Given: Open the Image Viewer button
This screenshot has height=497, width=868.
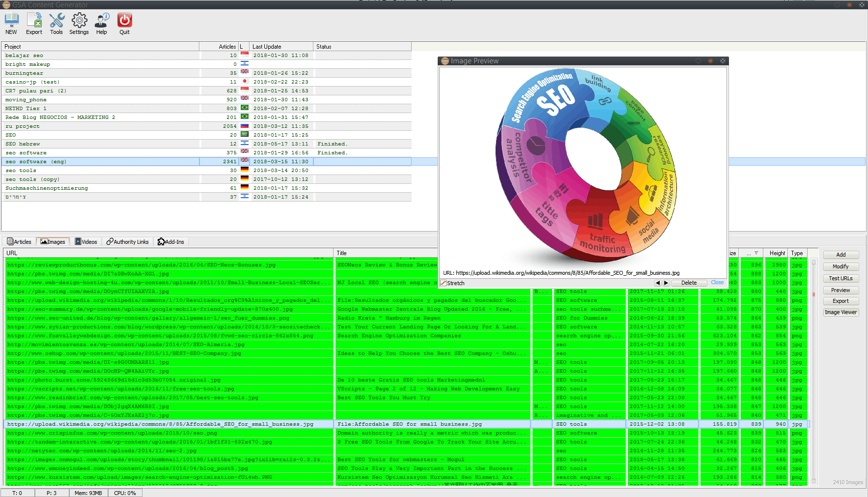Looking at the screenshot, I should point(841,312).
